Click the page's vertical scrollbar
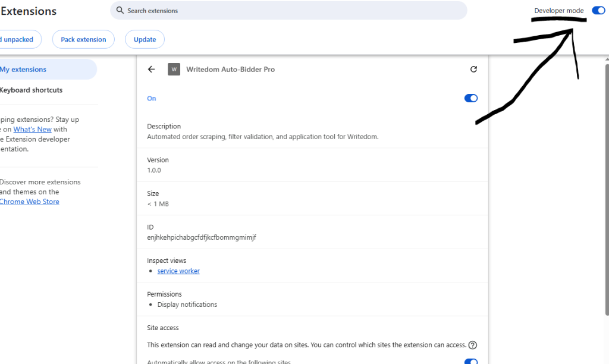The image size is (609, 364). tap(607, 190)
